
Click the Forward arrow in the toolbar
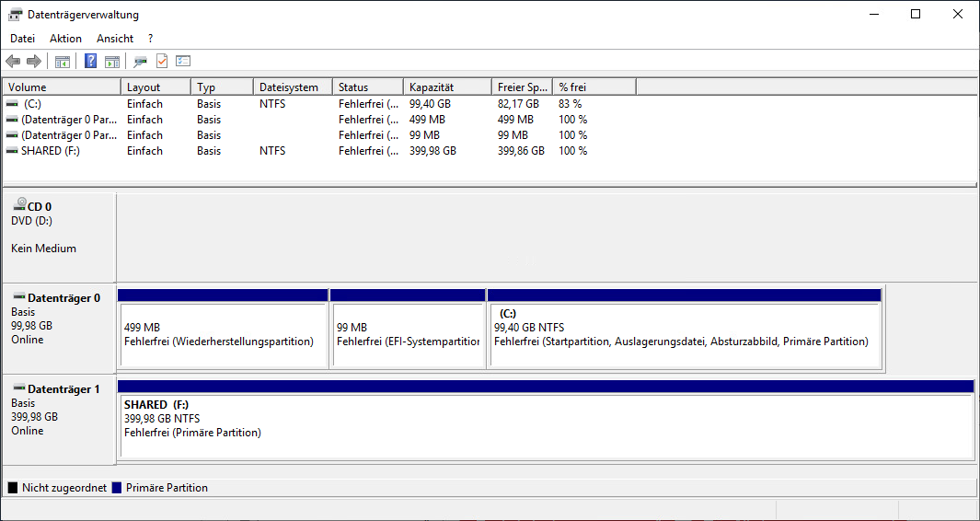34,62
